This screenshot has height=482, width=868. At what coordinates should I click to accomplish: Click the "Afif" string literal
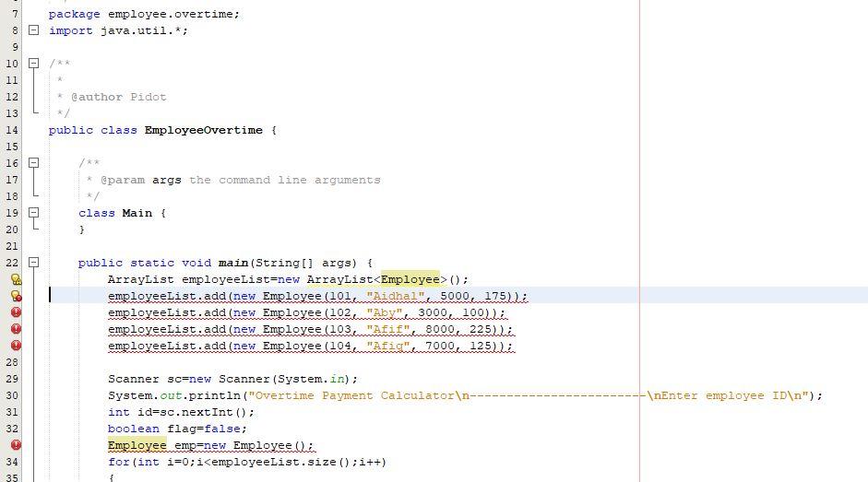pyautogui.click(x=387, y=329)
